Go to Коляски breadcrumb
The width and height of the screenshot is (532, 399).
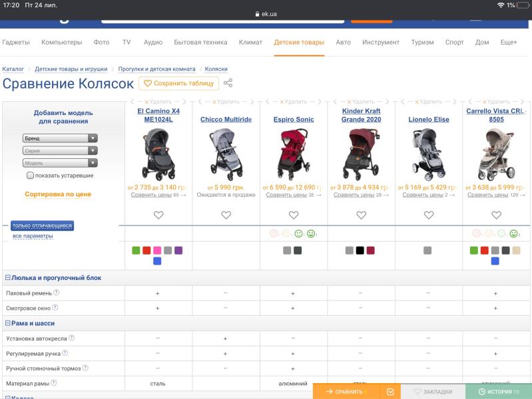(x=216, y=68)
